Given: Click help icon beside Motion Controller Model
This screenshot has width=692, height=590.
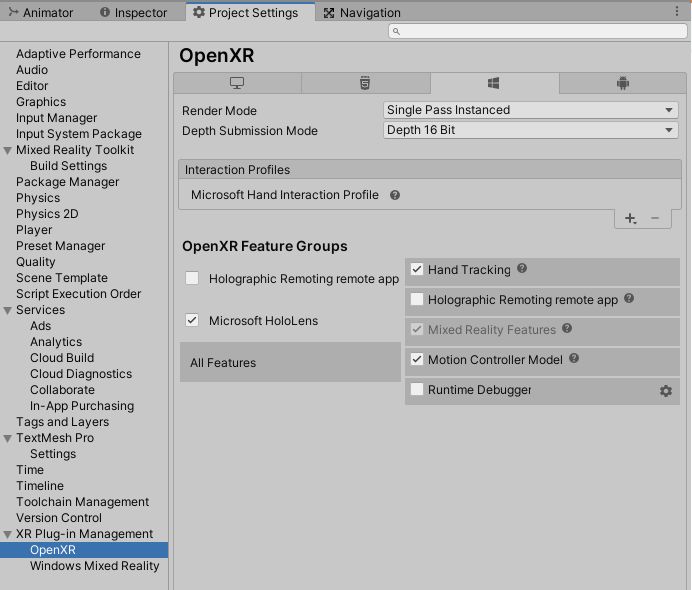Looking at the screenshot, I should coord(574,358).
